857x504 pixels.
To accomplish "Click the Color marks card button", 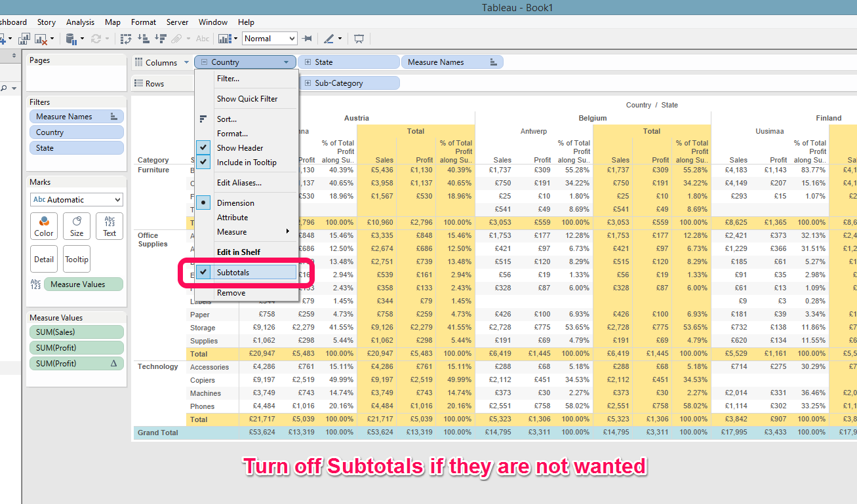I will [44, 225].
